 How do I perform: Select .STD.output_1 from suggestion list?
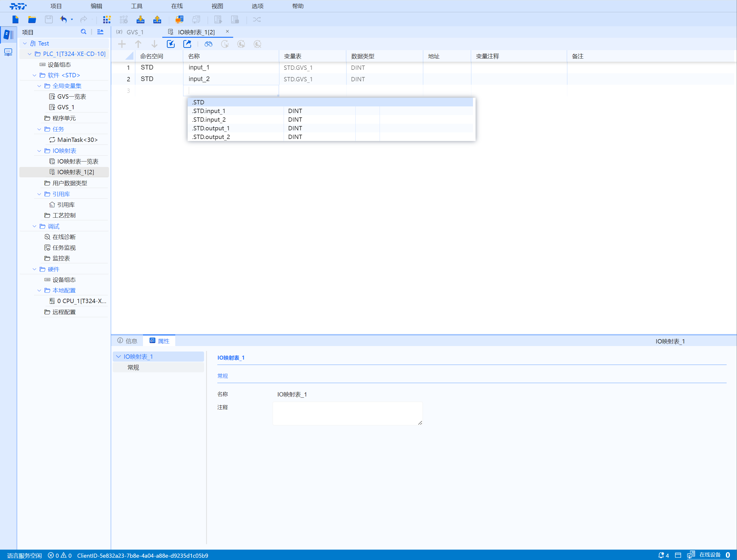211,128
